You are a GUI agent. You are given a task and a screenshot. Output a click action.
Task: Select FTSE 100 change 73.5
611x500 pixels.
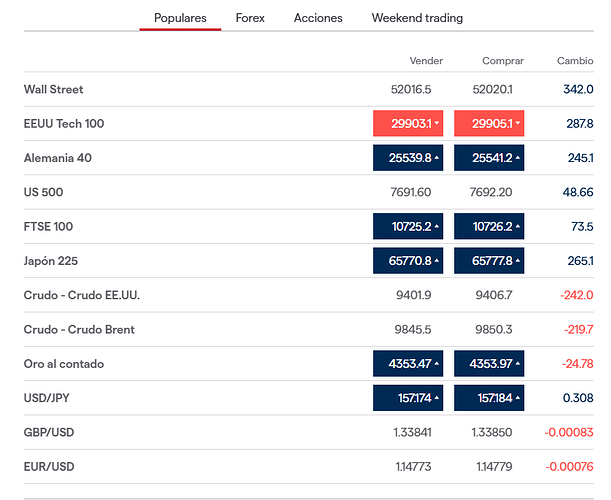point(582,226)
